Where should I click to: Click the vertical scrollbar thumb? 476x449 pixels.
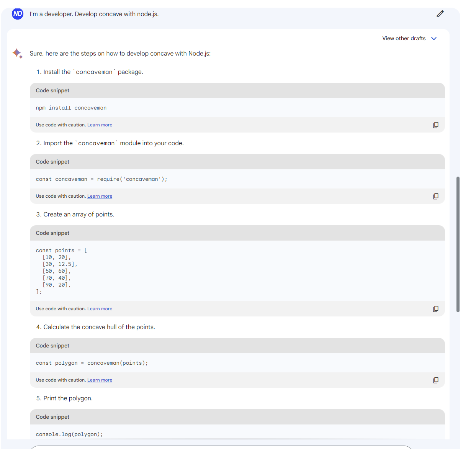point(458,244)
